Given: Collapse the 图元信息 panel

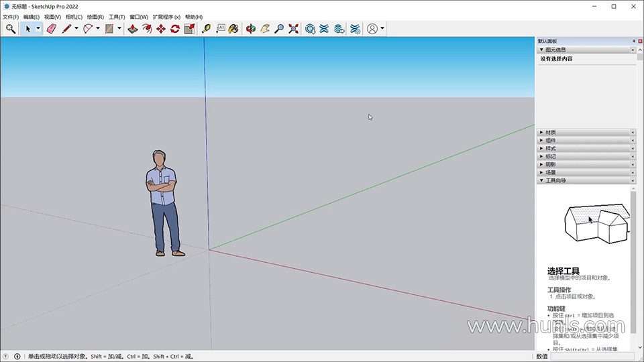Looking at the screenshot, I should [x=541, y=50].
